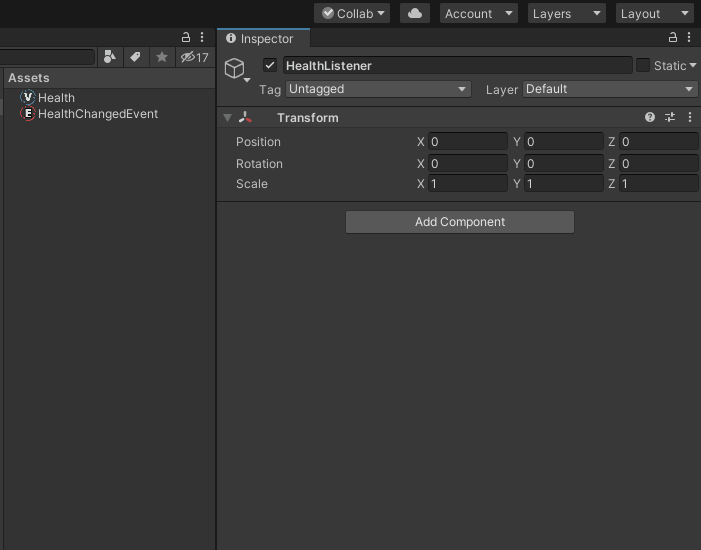The width and height of the screenshot is (701, 550).
Task: Open the Tag dropdown showing Untagged
Action: click(x=378, y=89)
